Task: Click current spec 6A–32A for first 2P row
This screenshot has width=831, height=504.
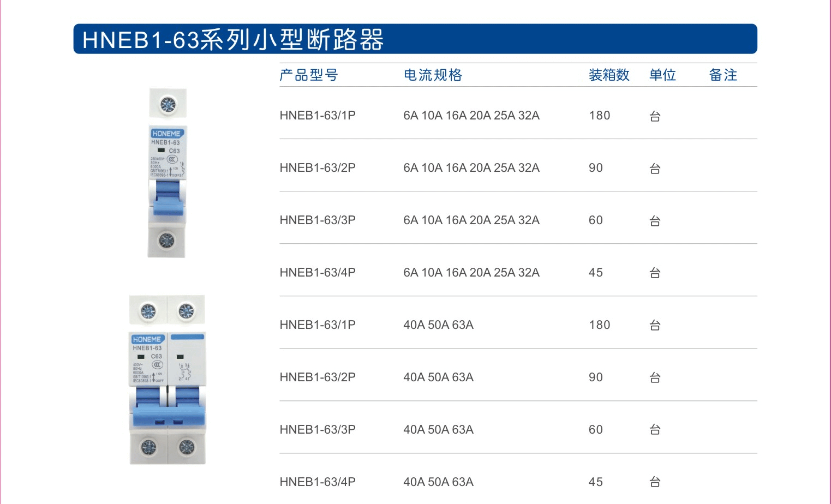Action: [471, 168]
